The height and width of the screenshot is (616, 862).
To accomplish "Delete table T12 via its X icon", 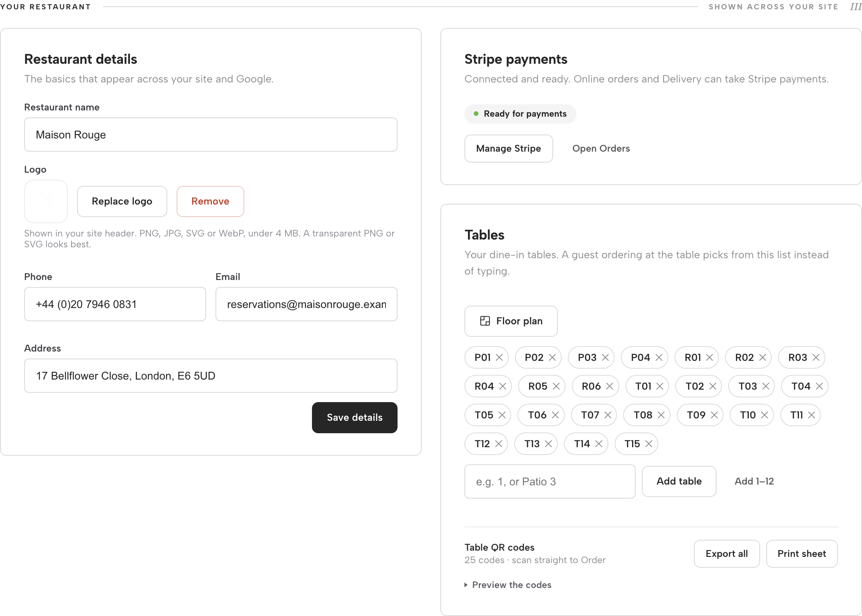I will click(x=499, y=444).
